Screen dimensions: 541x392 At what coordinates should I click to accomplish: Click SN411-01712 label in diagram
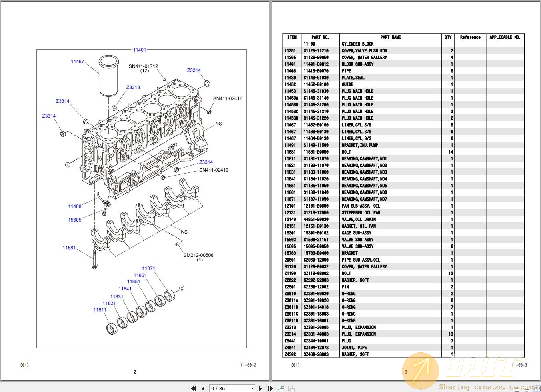point(143,66)
